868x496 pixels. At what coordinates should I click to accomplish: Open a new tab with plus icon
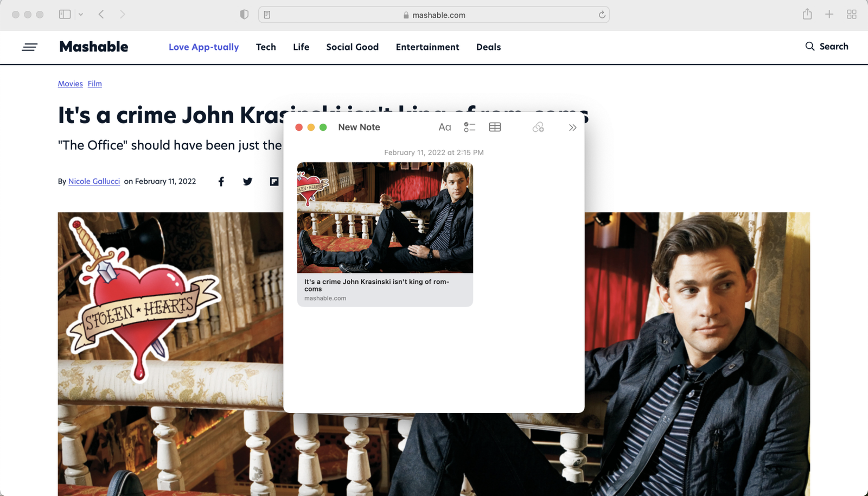(829, 15)
